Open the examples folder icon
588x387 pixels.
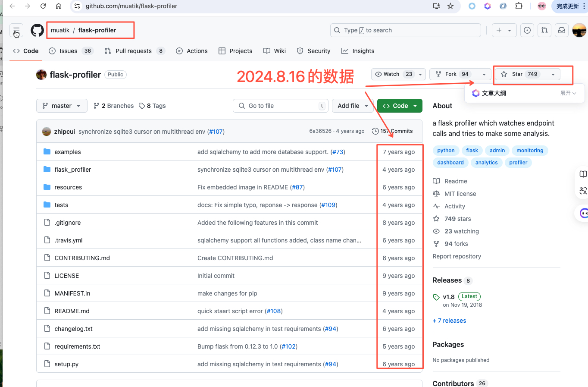click(47, 152)
